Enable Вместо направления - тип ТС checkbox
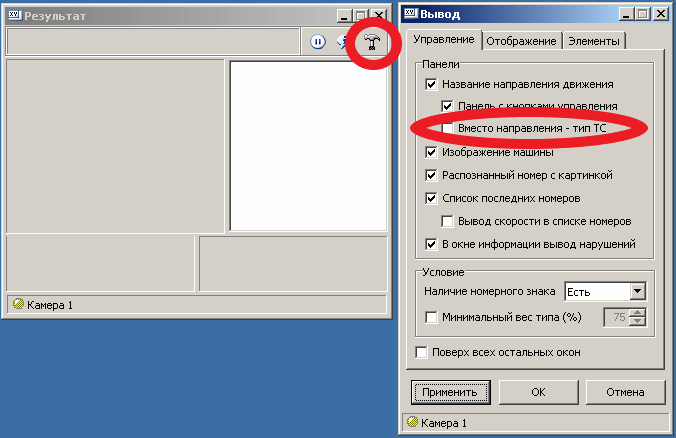 point(447,128)
